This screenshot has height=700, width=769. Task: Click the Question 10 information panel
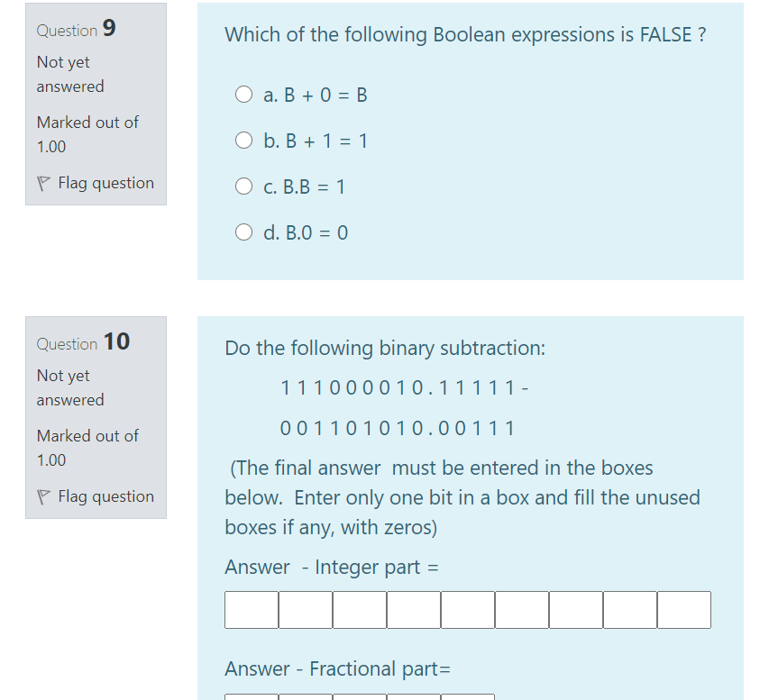(96, 417)
